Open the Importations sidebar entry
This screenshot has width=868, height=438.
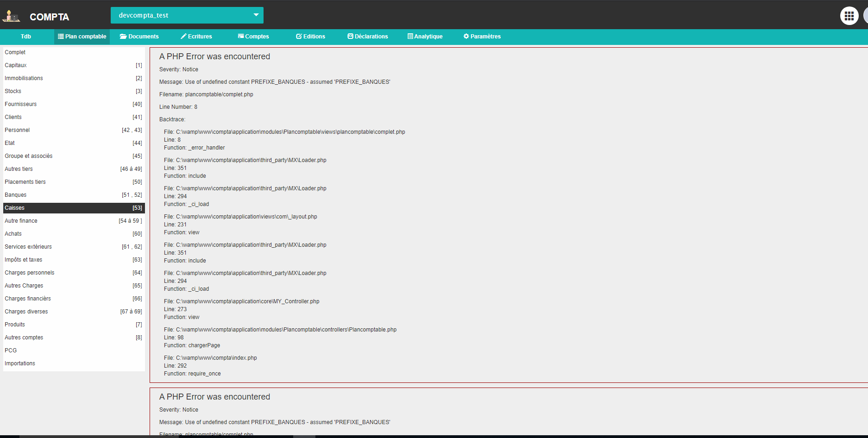(x=20, y=363)
